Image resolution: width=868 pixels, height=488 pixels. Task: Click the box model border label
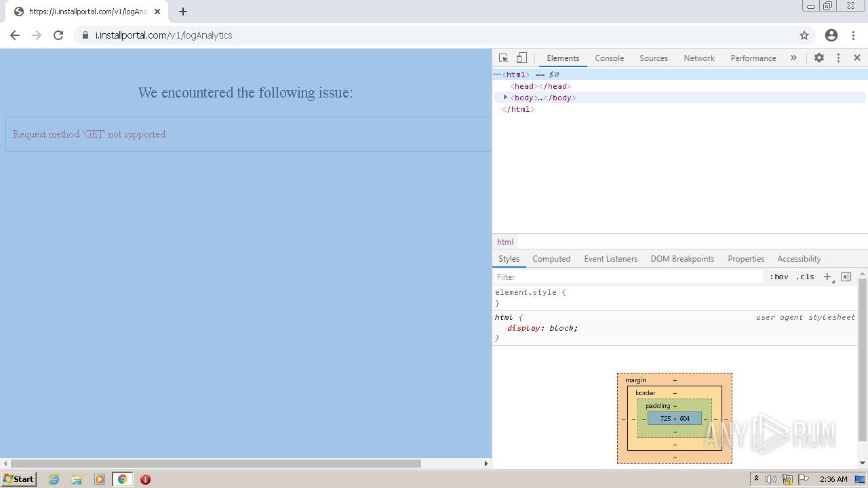646,393
